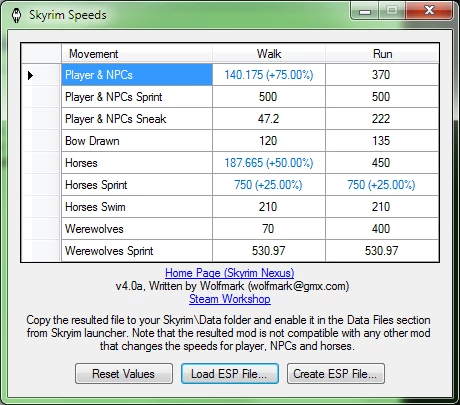Viewport: 460px width, 405px height.
Task: Select Player & NPCs run value 370
Action: click(382, 75)
